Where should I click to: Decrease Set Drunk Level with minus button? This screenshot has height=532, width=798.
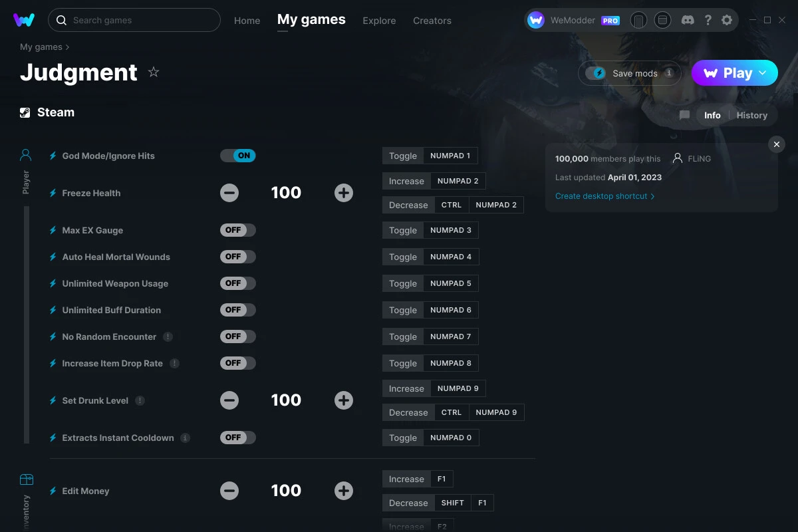coord(229,400)
